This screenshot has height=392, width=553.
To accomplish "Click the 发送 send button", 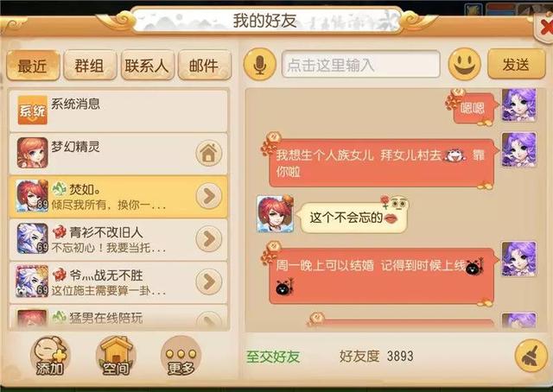I will (x=516, y=64).
